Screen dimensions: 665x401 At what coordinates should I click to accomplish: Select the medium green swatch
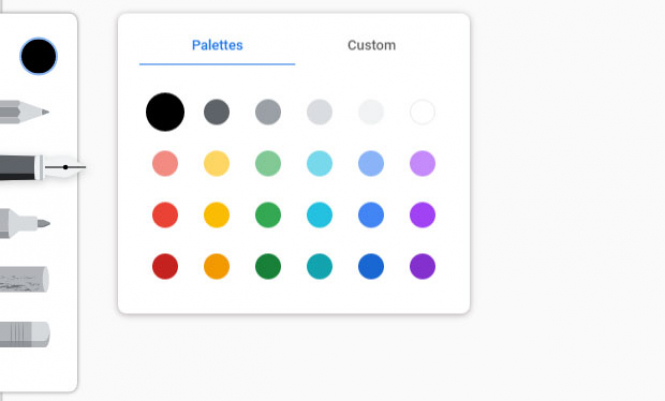click(268, 215)
